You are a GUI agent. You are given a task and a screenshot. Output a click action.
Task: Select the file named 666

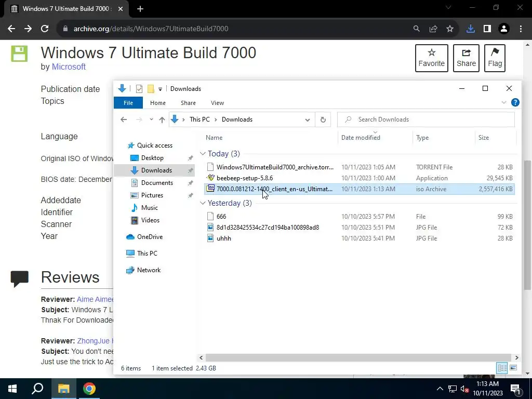click(x=360, y=217)
